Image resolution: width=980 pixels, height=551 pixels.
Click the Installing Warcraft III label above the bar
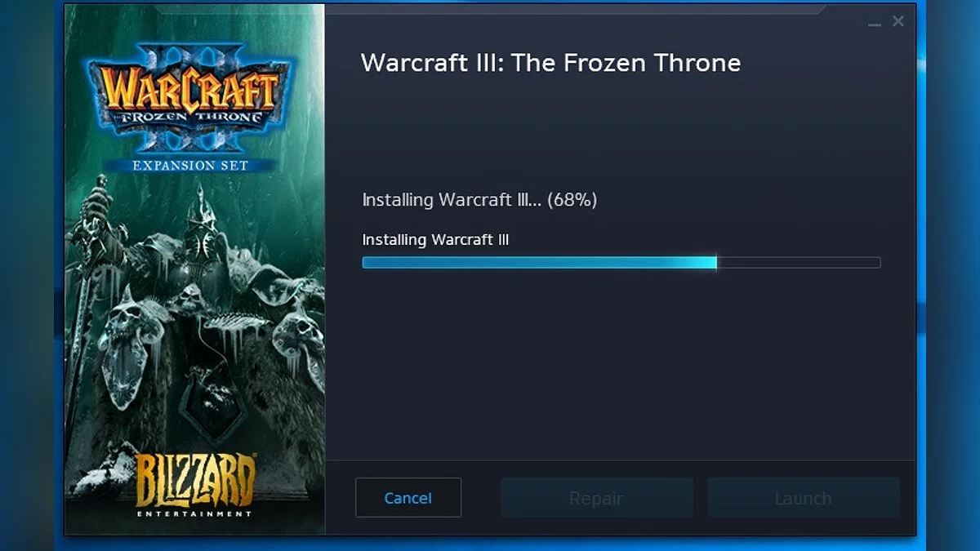point(435,240)
